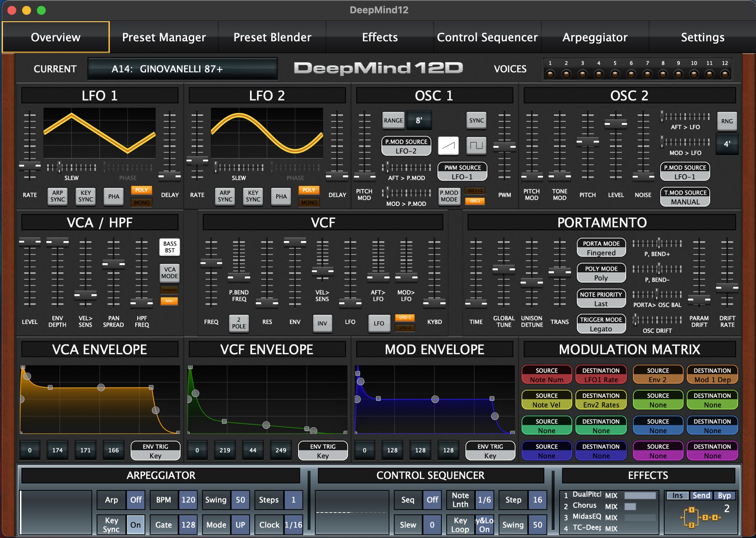Open PORTA MODE Fingered selector
756x538 pixels.
pyautogui.click(x=601, y=248)
